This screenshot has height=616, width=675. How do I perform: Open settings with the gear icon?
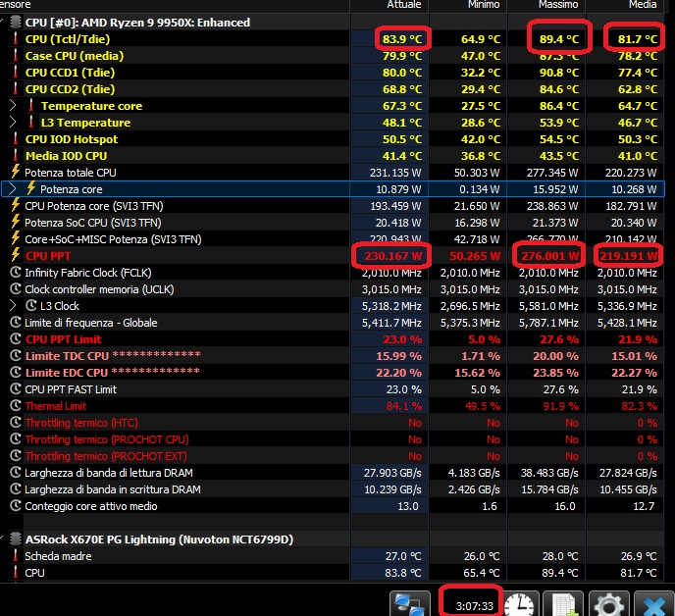608,604
